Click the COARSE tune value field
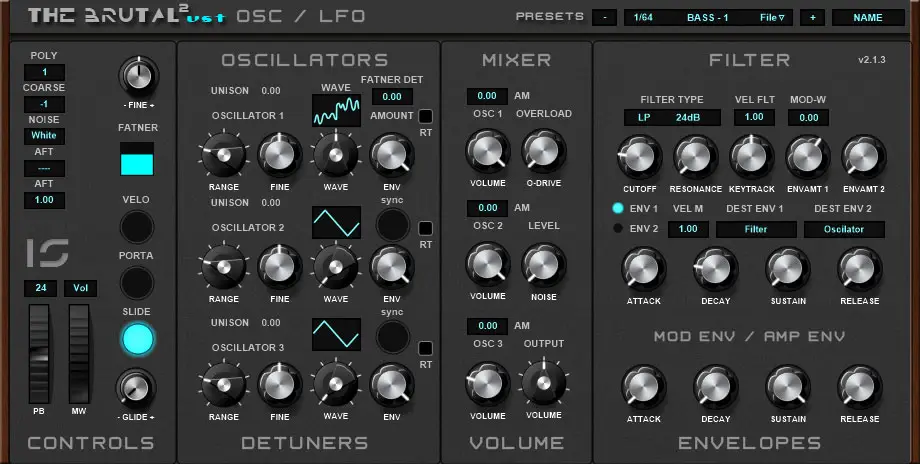The height and width of the screenshot is (464, 920). (x=44, y=104)
